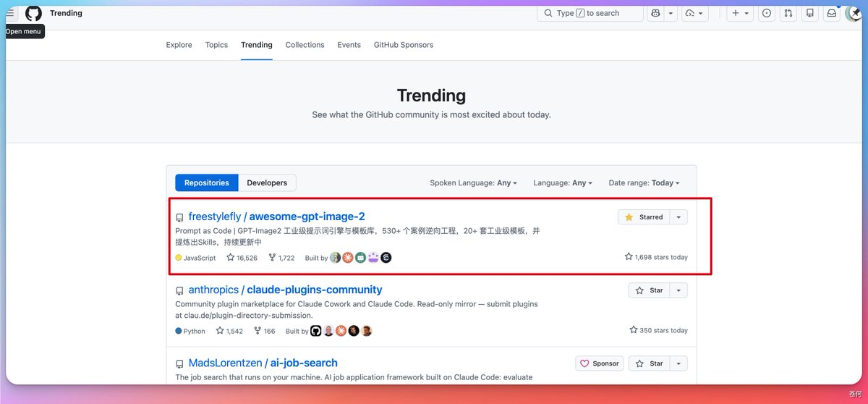The image size is (868, 404).
Task: Open the Create new plus dropdown
Action: [740, 13]
